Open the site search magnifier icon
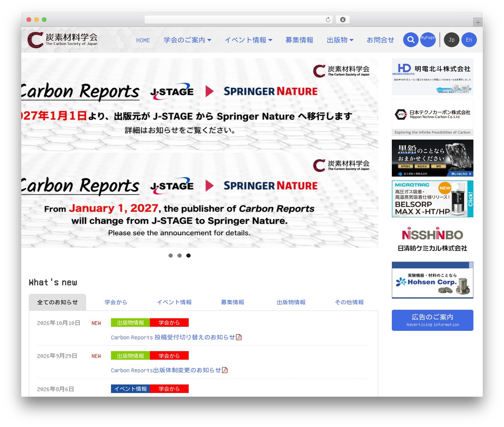 [x=411, y=40]
